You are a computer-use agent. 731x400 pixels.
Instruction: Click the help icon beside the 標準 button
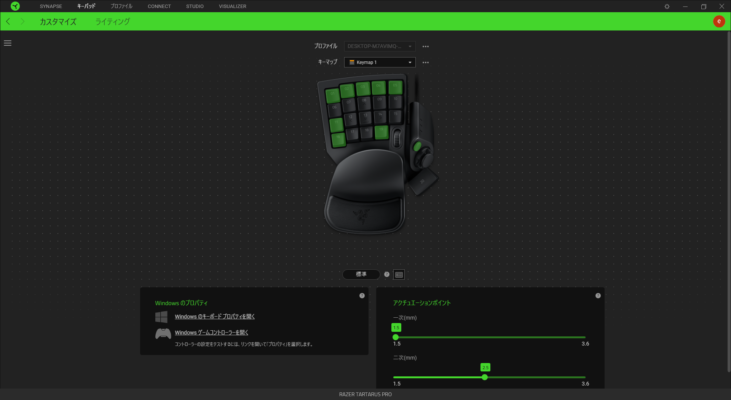point(386,275)
